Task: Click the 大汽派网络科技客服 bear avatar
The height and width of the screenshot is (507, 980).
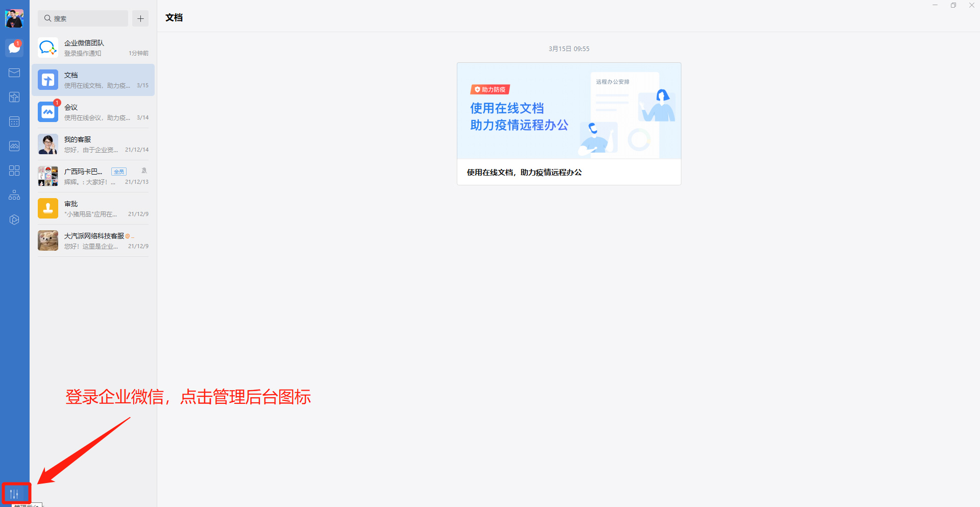Action: coord(48,241)
